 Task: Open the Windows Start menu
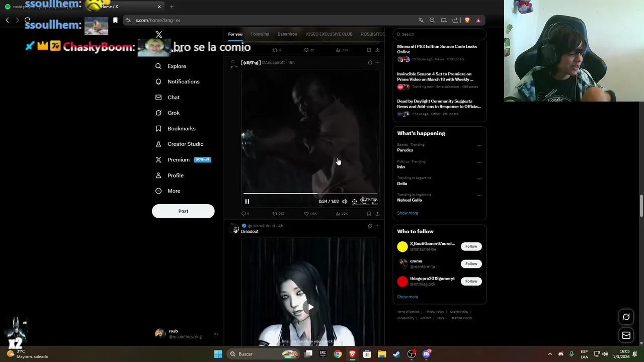[x=218, y=354]
